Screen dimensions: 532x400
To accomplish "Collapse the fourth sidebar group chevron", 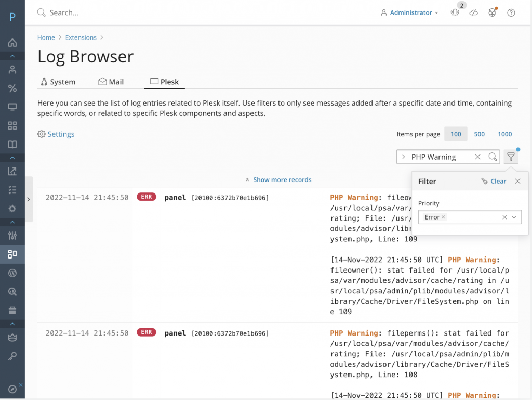I will (12, 324).
